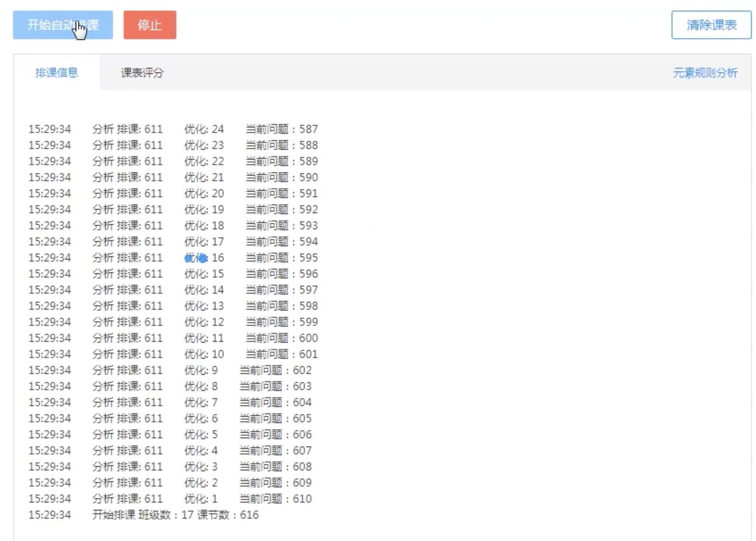Screen dimensions: 756x541
Task: Switch to the 排课信息 tab
Action: click(56, 72)
